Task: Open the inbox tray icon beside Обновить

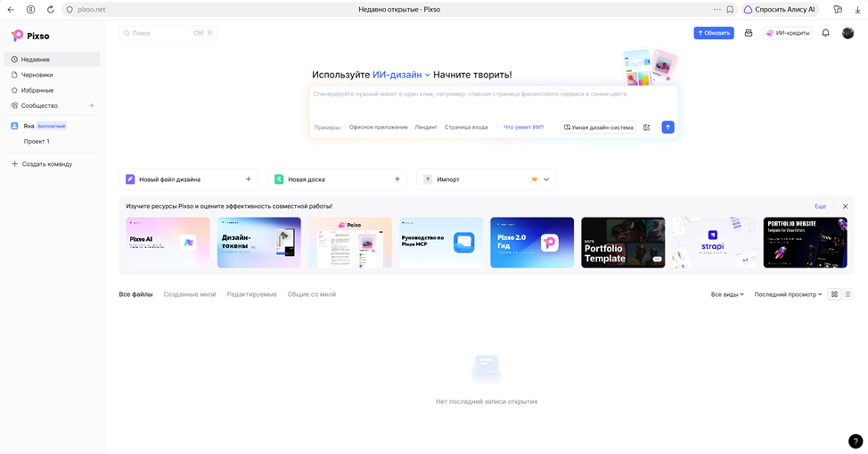Action: [x=749, y=33]
